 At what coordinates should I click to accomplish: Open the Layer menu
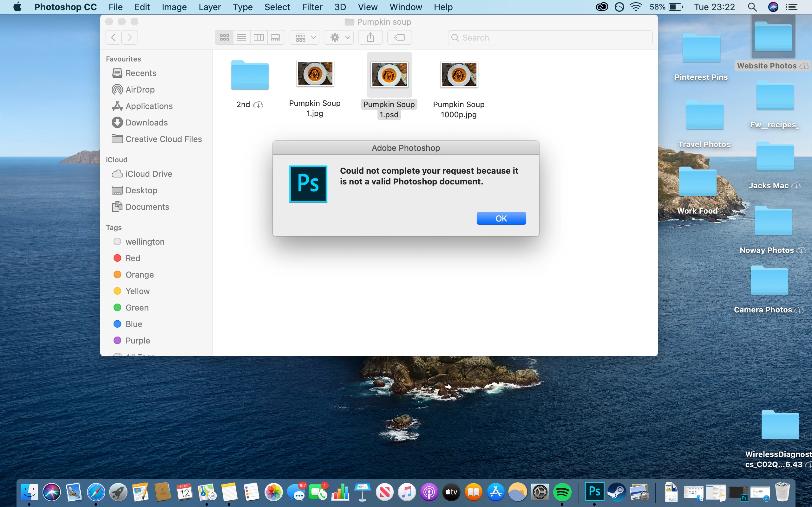[x=209, y=7]
